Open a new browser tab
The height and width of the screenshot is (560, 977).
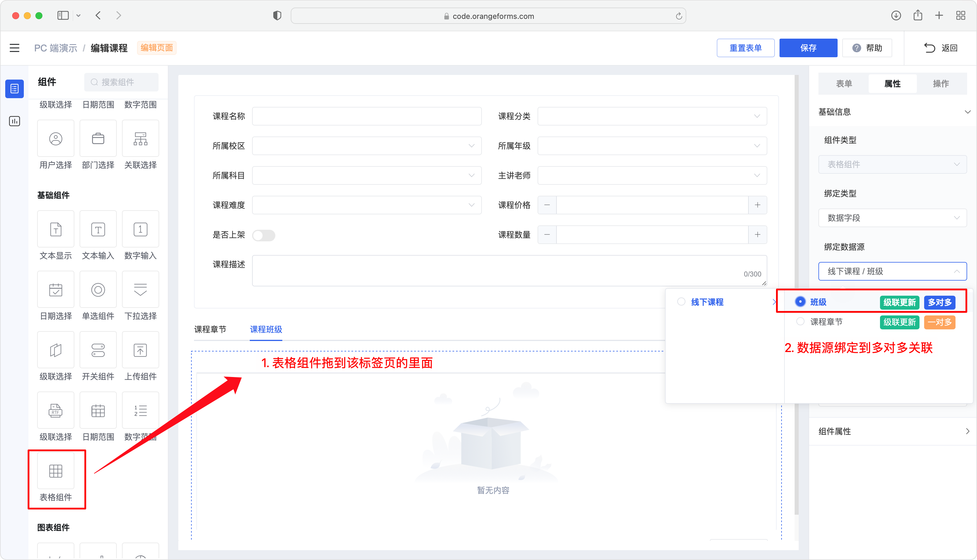[x=939, y=15]
